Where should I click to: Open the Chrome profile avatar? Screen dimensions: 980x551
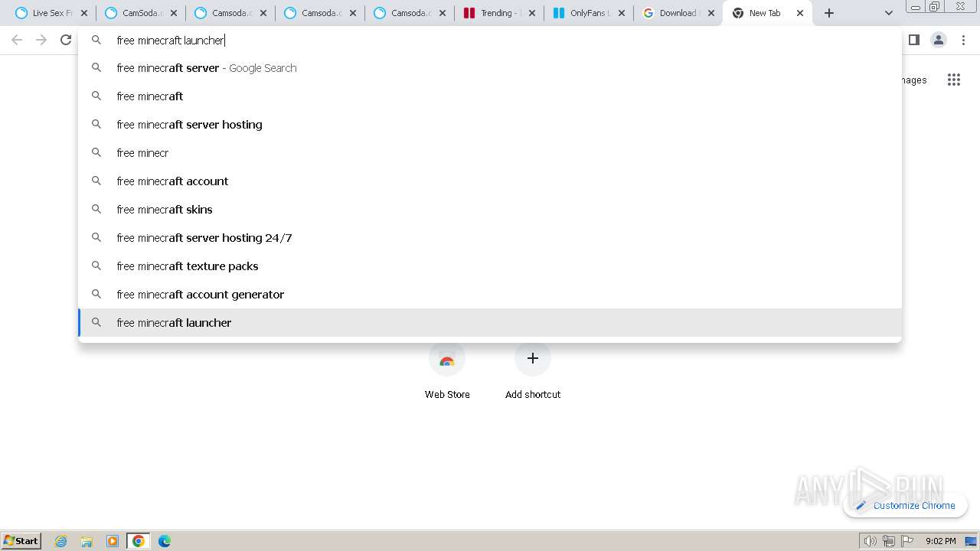[x=939, y=40]
